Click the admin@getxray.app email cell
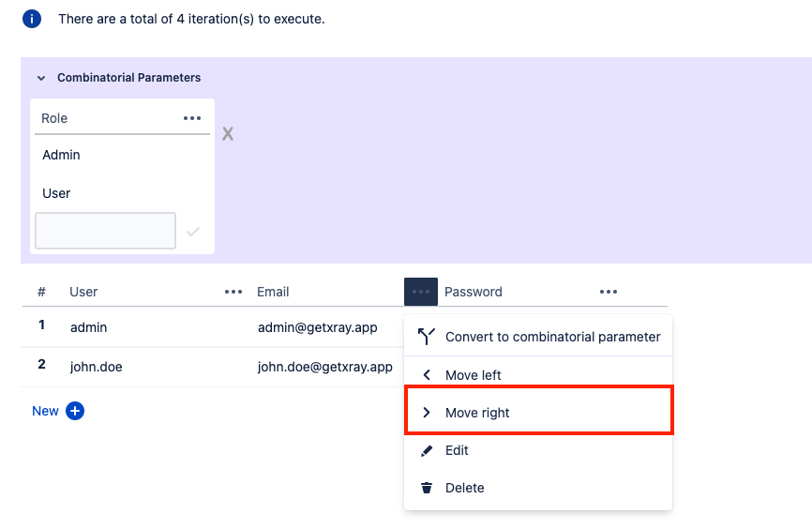Viewport: 812px width, 529px height. pos(318,327)
